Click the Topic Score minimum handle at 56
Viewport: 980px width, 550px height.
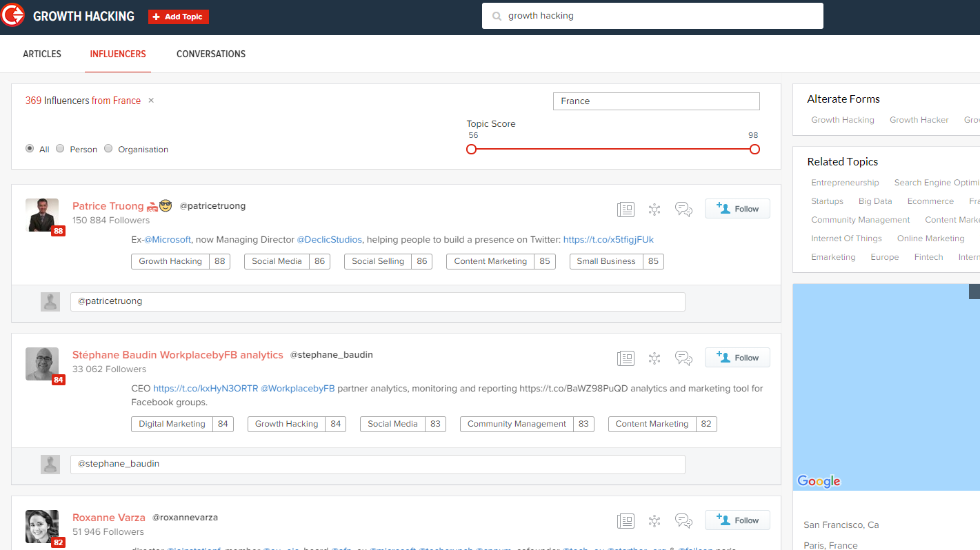pyautogui.click(x=472, y=149)
